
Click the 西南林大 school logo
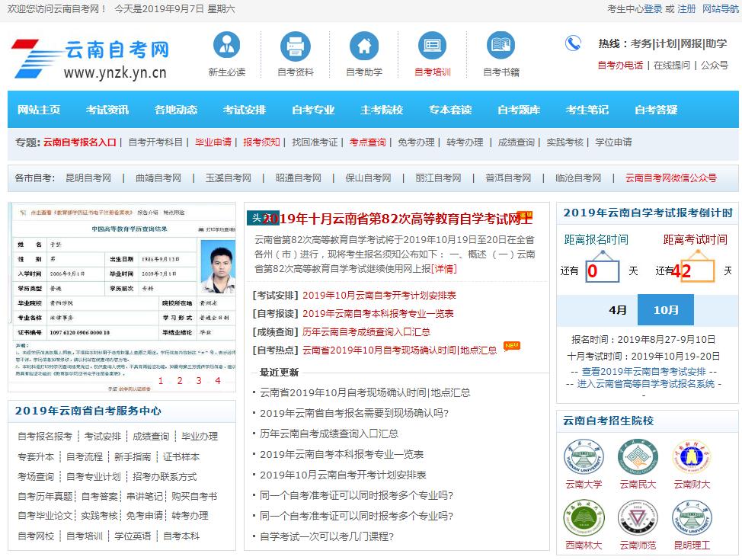pos(584,518)
